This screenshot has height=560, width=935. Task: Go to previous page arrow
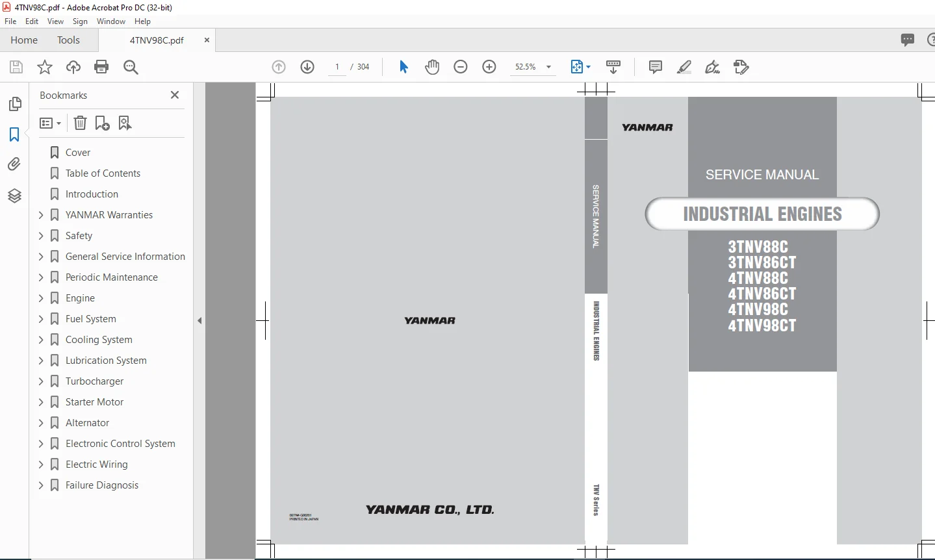click(x=279, y=67)
